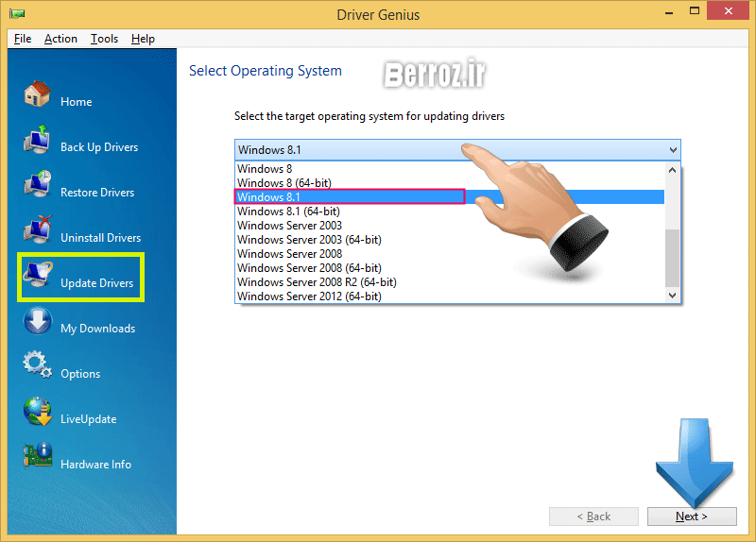Open Uninstall Drivers section label
The height and width of the screenshot is (542, 756).
click(x=101, y=238)
